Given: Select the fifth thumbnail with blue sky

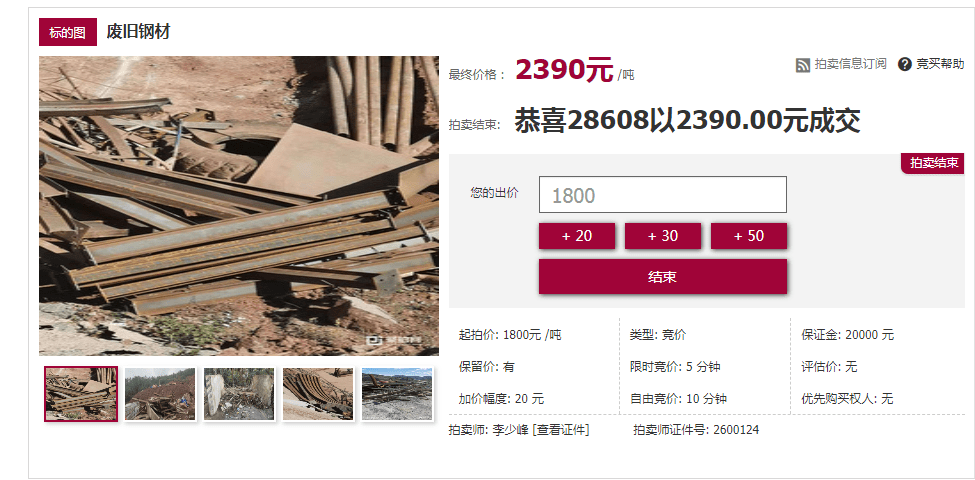Looking at the screenshot, I should click(x=397, y=394).
